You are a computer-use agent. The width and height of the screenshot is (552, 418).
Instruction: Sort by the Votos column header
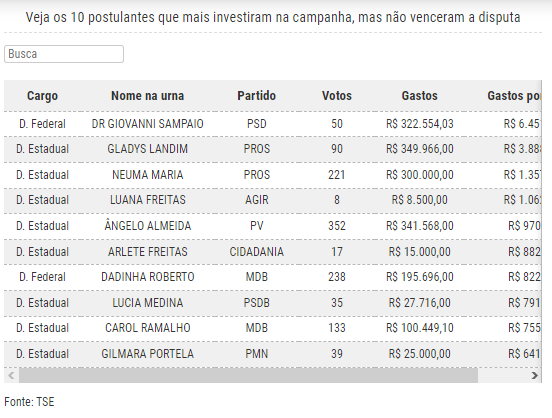pos(337,96)
